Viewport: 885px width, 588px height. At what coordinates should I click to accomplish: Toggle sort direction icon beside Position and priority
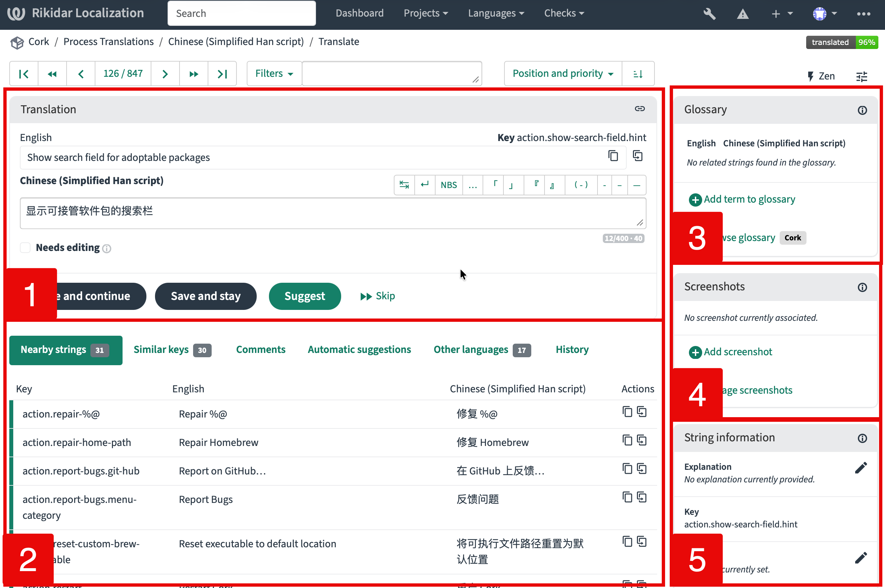(638, 74)
